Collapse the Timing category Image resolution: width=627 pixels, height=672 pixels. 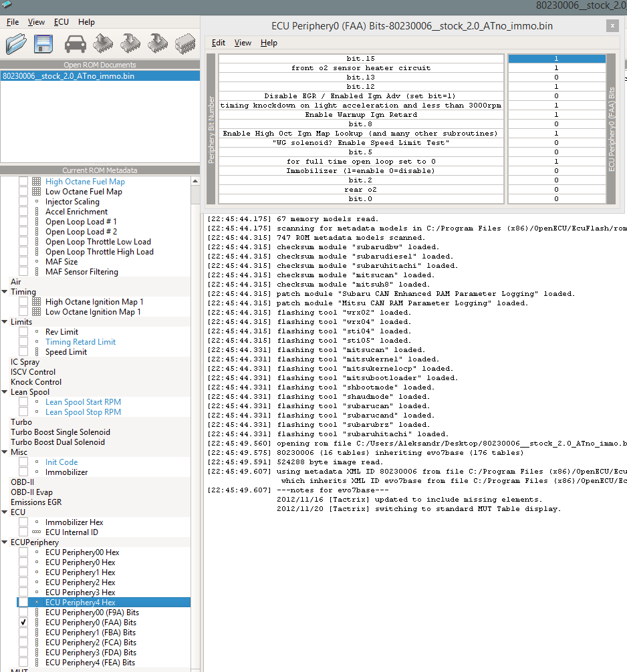pos(5,292)
